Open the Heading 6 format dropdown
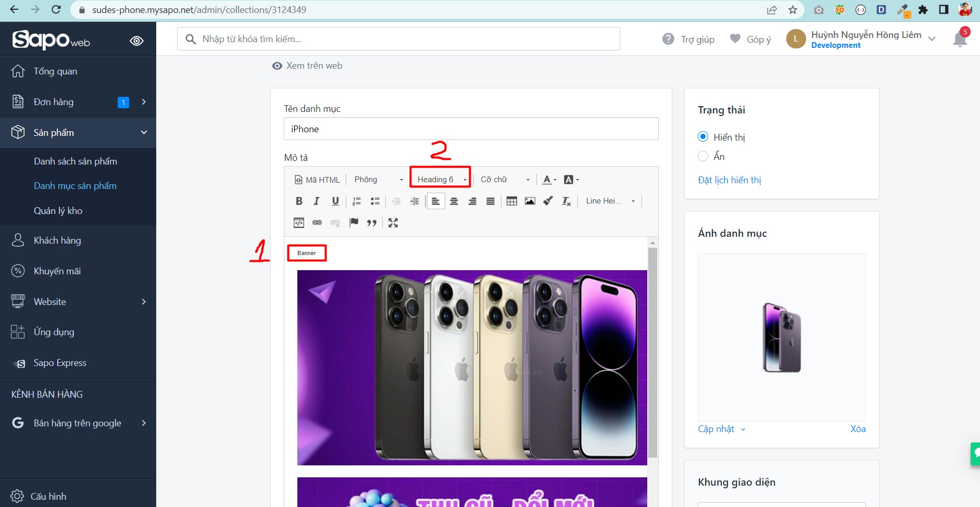 pyautogui.click(x=441, y=180)
